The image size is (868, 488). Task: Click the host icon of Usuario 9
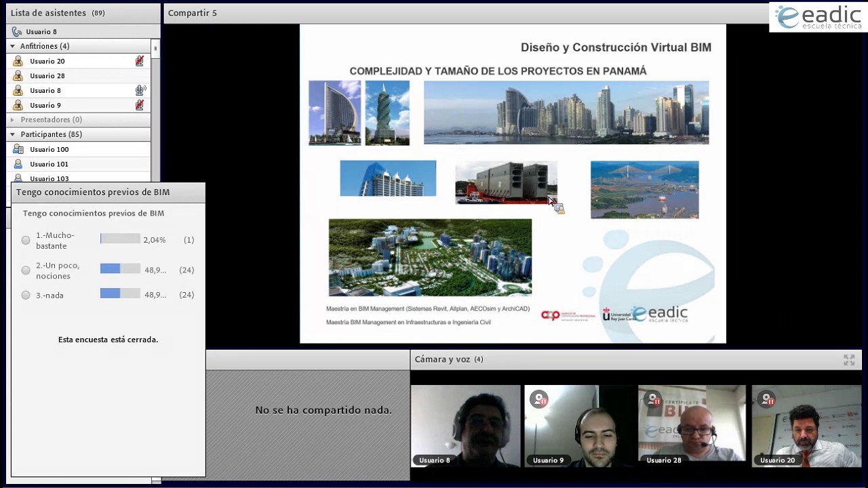18,105
